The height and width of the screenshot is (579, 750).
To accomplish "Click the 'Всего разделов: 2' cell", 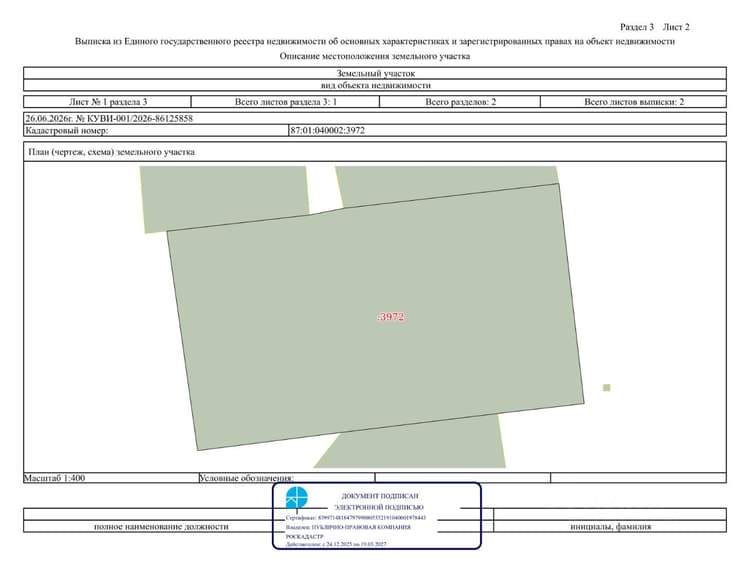I will [460, 101].
